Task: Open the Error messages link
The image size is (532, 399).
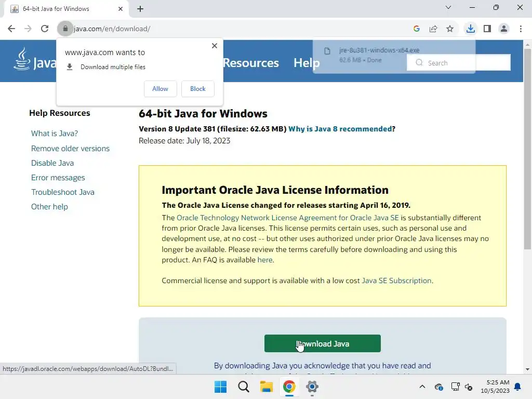Action: [x=58, y=178]
